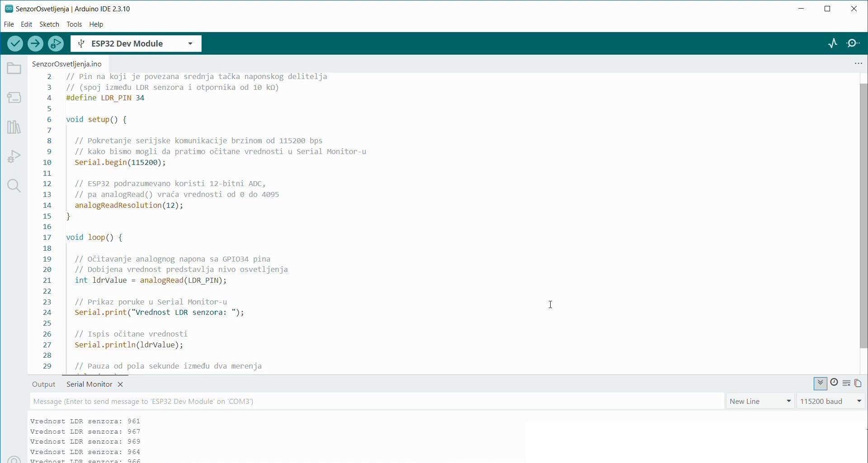Click comment '// Ispis očitane vrednosti'
Screen dimensions: 868x463
coord(131,334)
